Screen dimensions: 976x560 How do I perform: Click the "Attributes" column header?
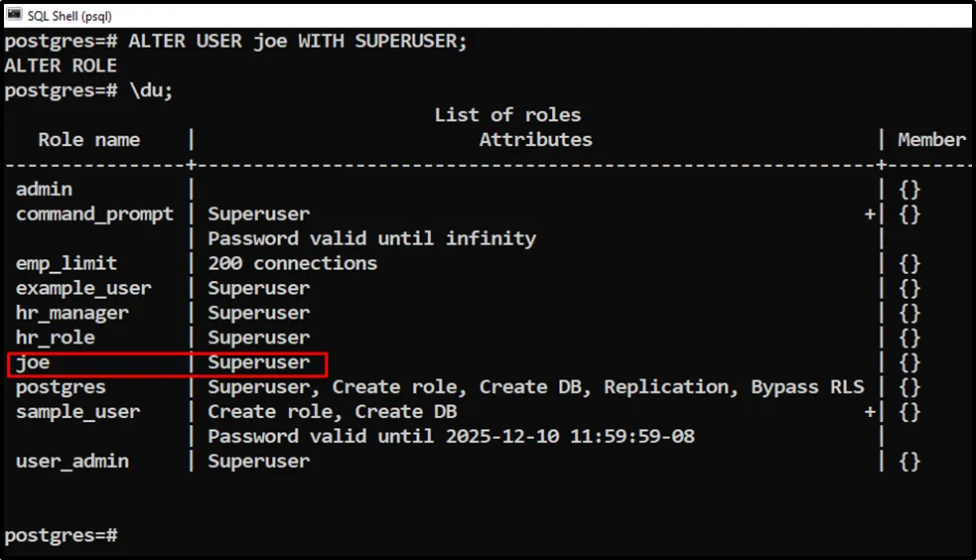(x=535, y=140)
